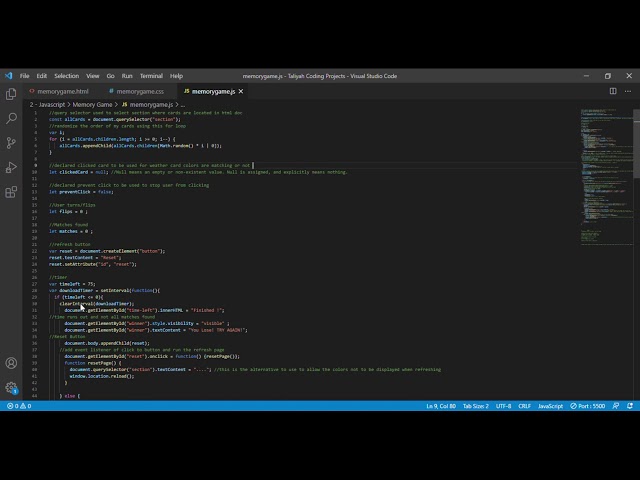Open the Help menu
This screenshot has width=640, height=480.
pos(176,76)
